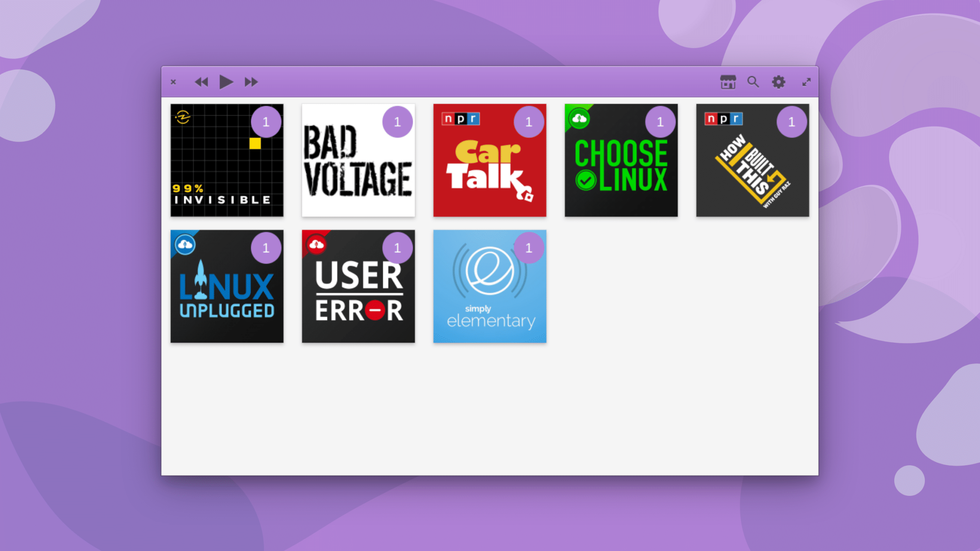Image resolution: width=980 pixels, height=551 pixels.
Task: Click green cloud logo on Choose Linux
Action: (x=579, y=119)
